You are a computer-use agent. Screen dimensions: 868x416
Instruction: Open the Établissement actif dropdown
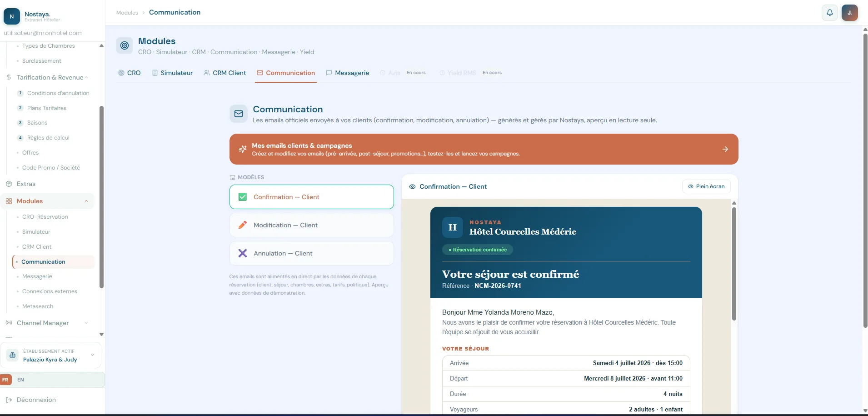[50, 355]
